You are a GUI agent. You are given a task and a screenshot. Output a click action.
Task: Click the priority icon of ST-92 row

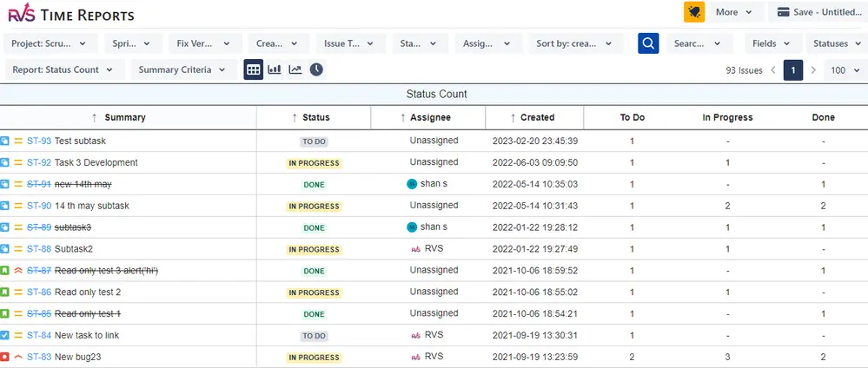18,162
